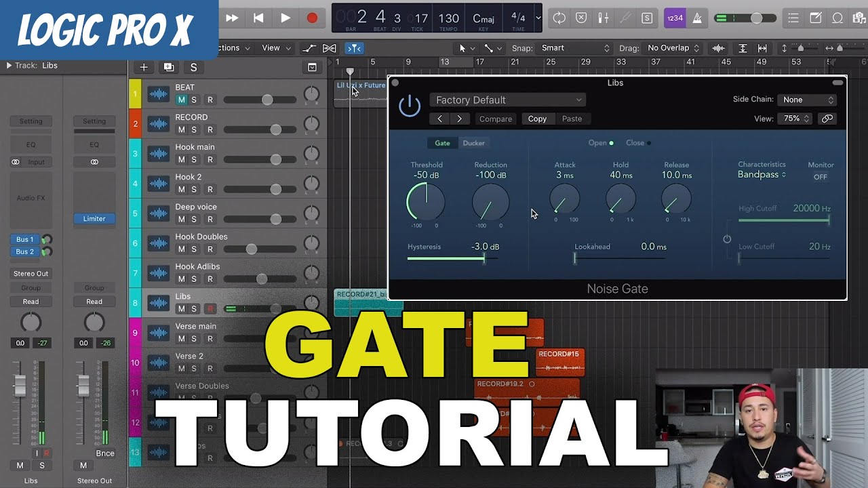Toggle horizontal auto zoom icon

coord(762,48)
